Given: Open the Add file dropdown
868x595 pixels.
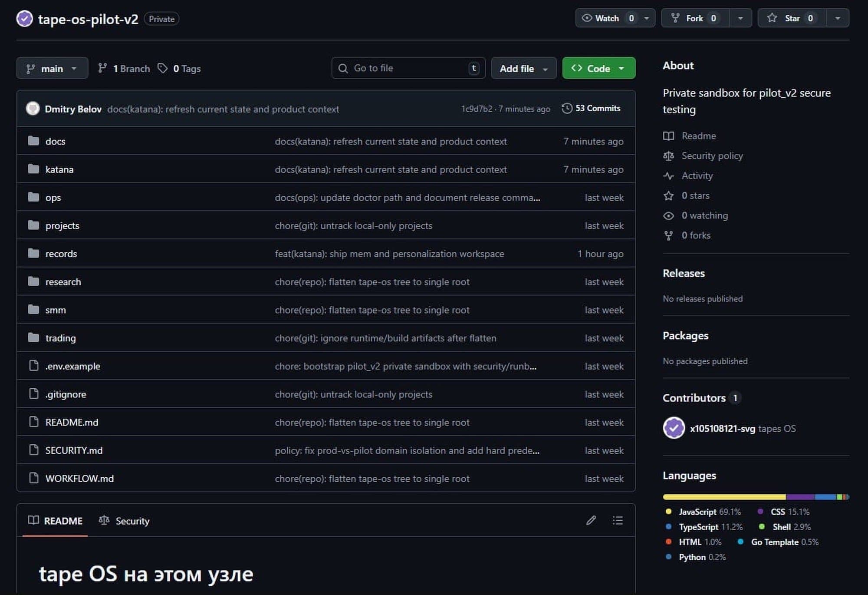Looking at the screenshot, I should click(x=523, y=68).
